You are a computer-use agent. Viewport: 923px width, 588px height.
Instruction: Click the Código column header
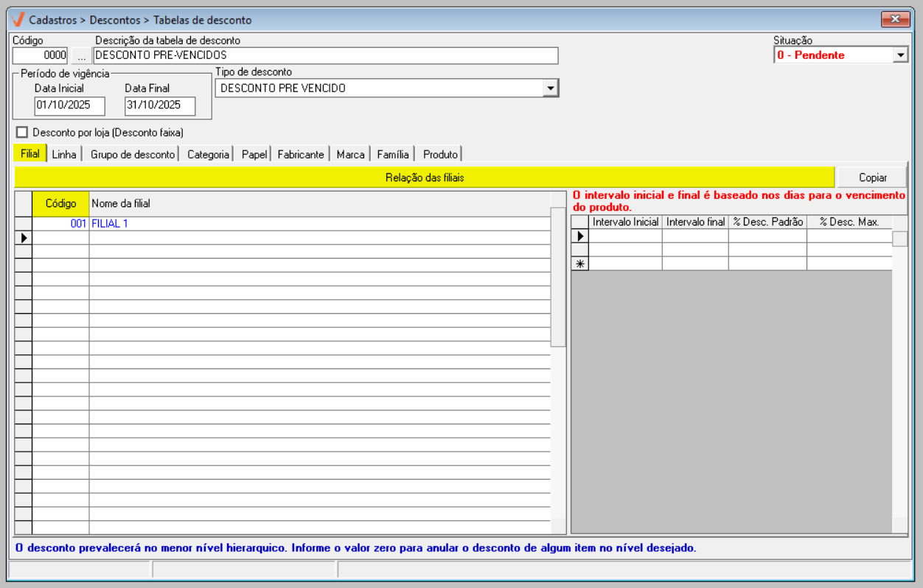pos(60,203)
